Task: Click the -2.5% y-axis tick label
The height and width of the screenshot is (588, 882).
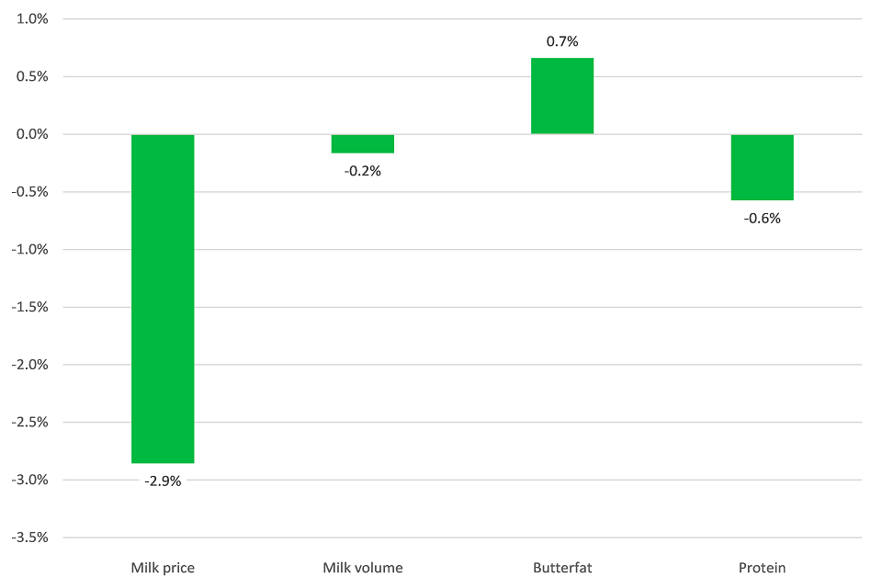Action: 31,423
